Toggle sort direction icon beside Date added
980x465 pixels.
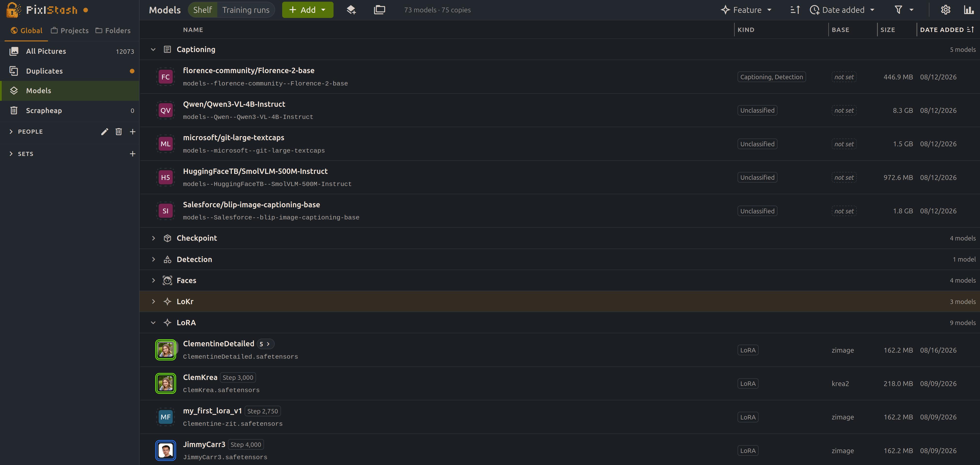(795, 10)
